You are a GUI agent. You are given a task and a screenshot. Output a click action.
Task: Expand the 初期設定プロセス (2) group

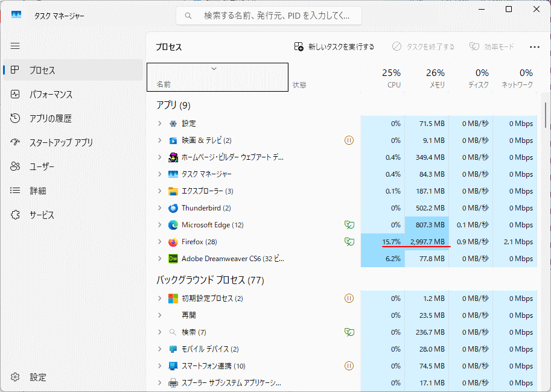coord(159,299)
